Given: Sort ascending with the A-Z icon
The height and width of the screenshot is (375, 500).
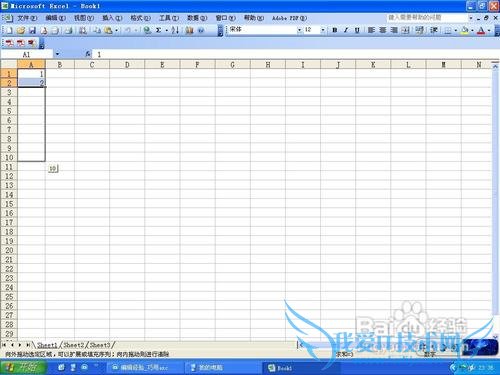Looking at the screenshot, I should coord(175,30).
